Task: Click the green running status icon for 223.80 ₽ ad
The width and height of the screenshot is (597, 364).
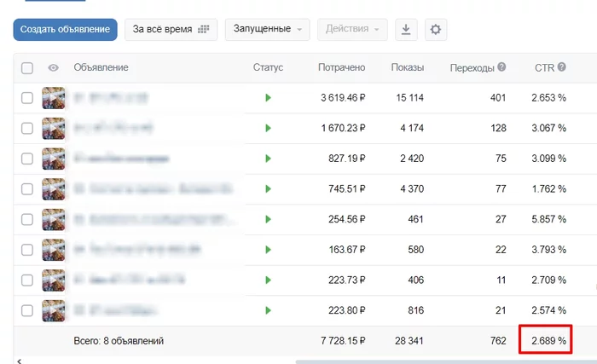Action: (268, 311)
